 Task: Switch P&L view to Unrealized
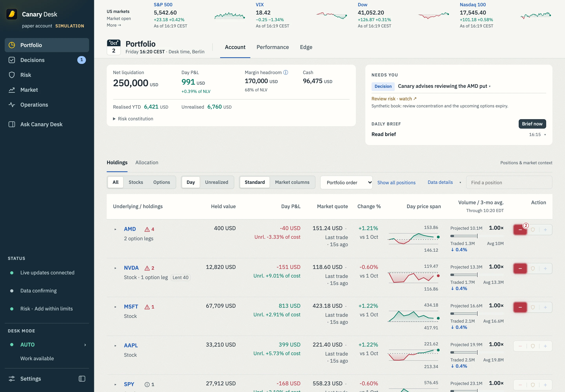216,182
